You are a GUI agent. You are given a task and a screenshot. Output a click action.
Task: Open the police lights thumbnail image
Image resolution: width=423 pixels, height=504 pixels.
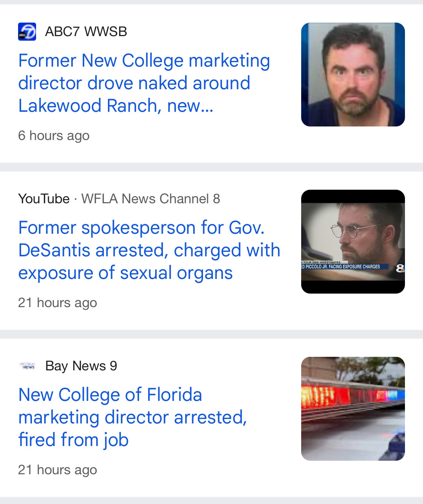(x=353, y=409)
